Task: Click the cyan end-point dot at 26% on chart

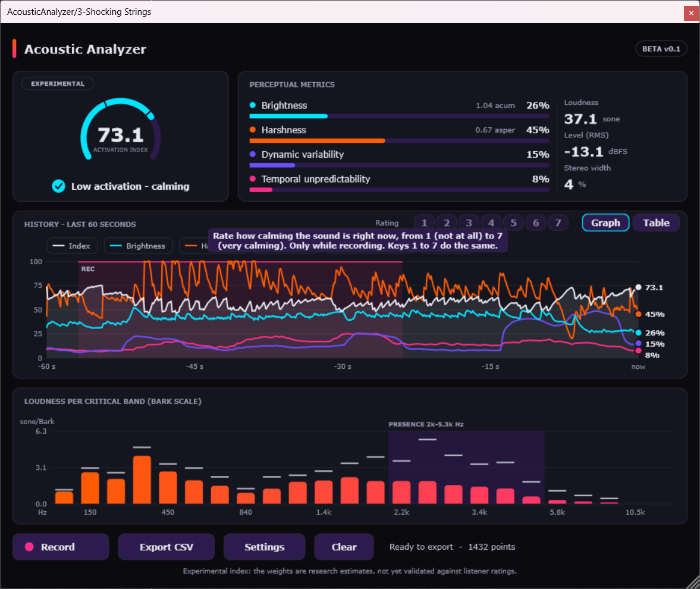Action: (638, 333)
